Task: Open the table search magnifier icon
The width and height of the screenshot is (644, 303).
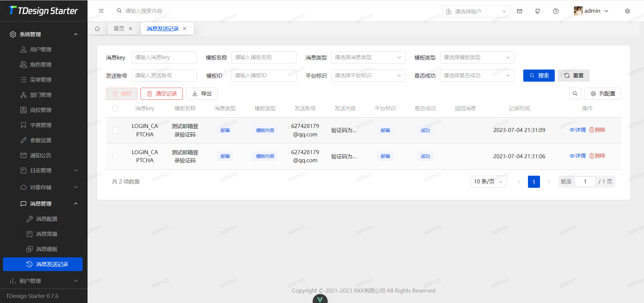Action: (575, 94)
